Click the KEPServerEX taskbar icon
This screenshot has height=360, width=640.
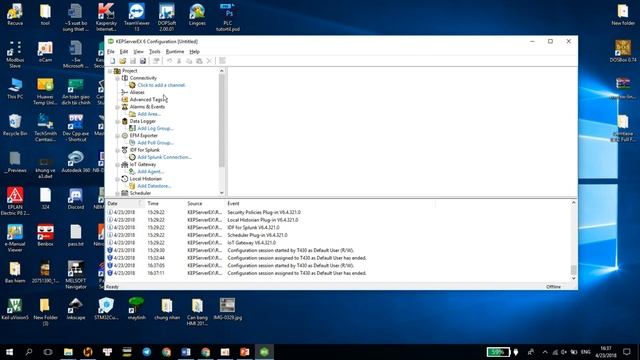[264, 352]
